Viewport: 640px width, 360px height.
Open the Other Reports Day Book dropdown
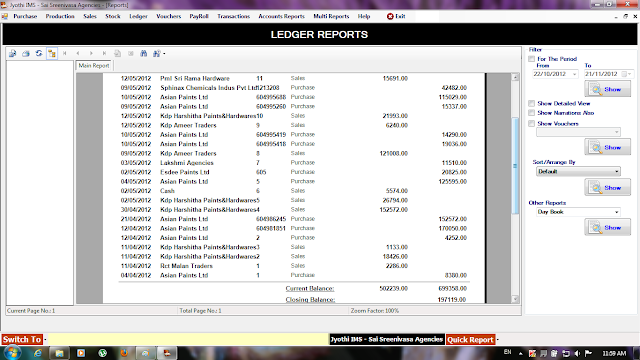616,212
